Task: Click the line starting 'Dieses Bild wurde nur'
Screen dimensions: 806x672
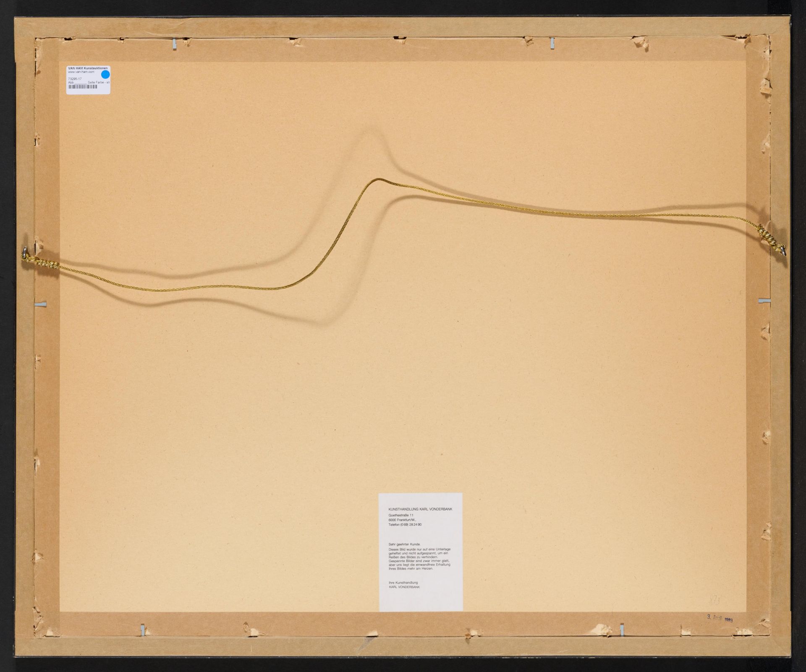Action: (419, 549)
